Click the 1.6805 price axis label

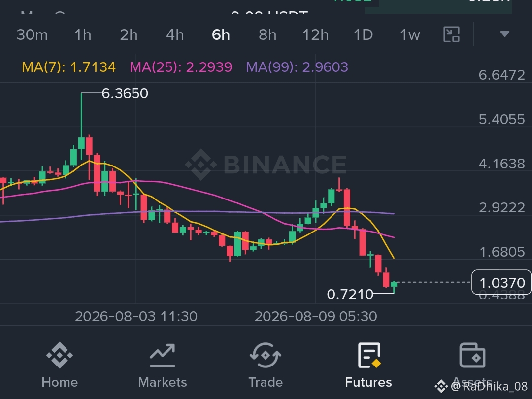coord(502,252)
